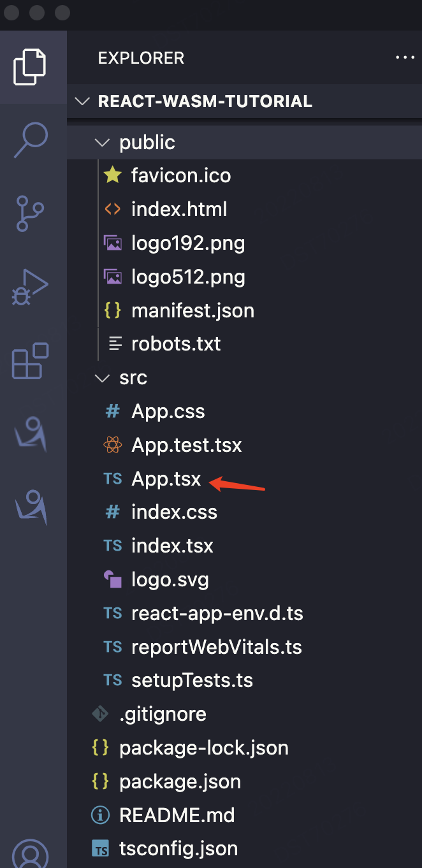Click the TypeScript icon beside index.tsx
Image resolution: width=422 pixels, height=868 pixels.
click(x=112, y=545)
